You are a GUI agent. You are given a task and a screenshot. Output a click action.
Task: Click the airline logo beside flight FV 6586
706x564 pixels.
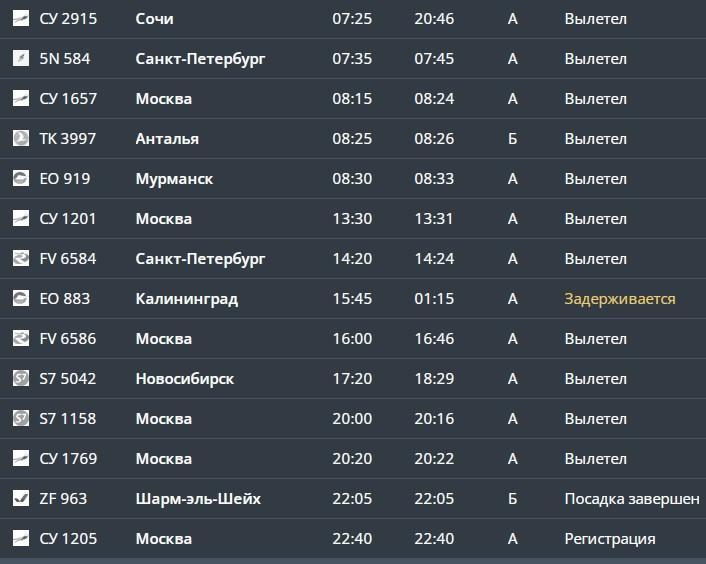[21, 339]
